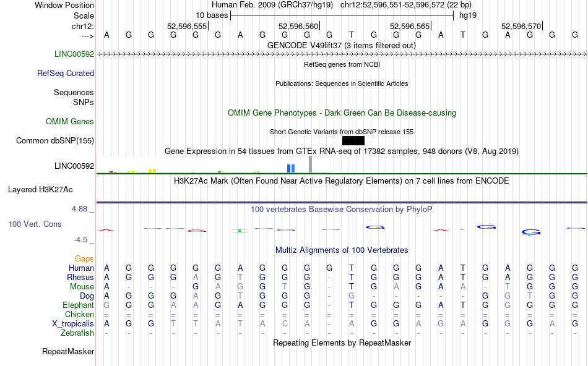
Task: Click the green LINC00592 gene label
Action: 74,54
